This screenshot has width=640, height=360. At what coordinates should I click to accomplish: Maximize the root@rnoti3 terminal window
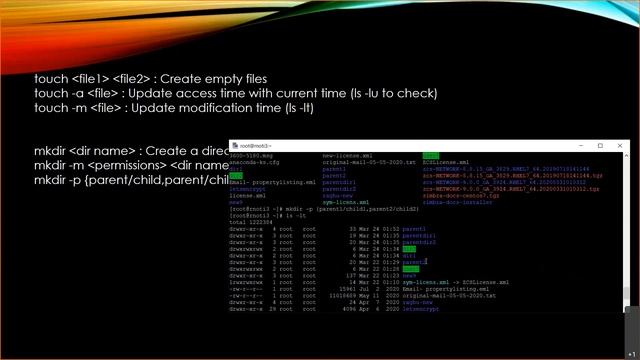point(600,145)
